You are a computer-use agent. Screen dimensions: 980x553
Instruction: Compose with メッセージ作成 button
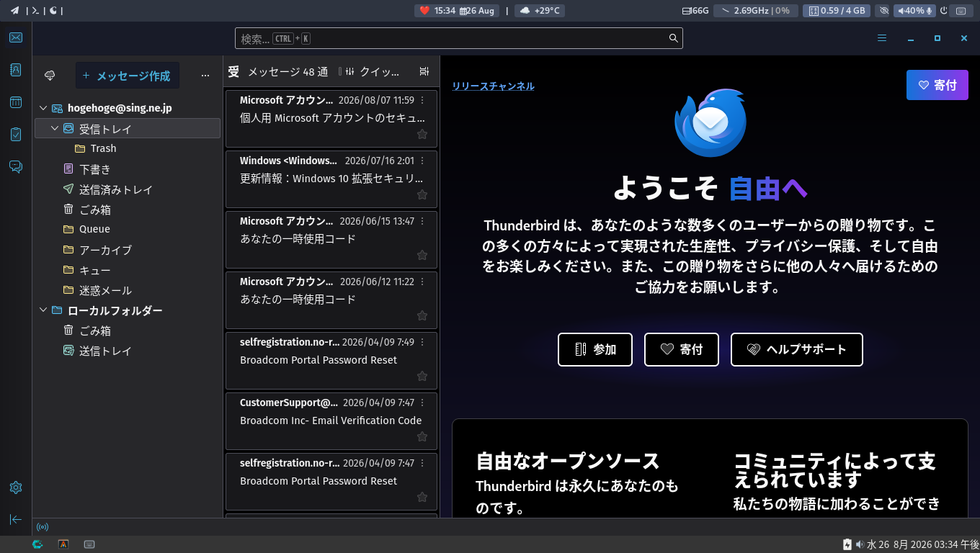point(128,76)
